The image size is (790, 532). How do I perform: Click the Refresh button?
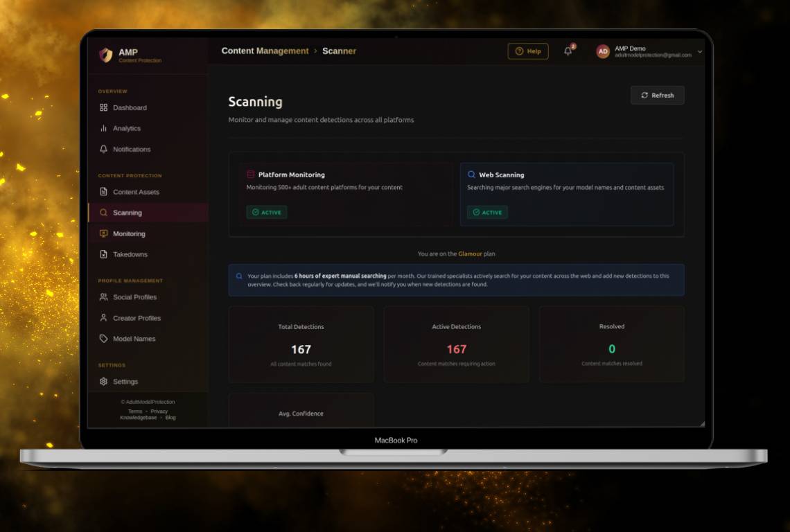pos(657,95)
